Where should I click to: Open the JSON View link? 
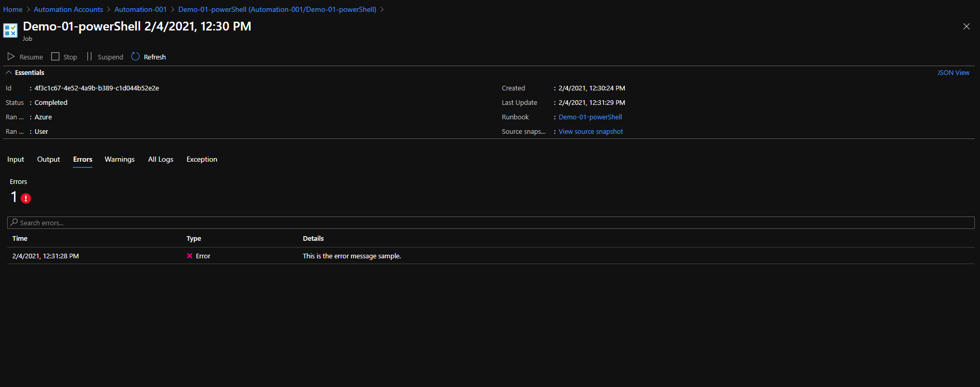click(953, 72)
